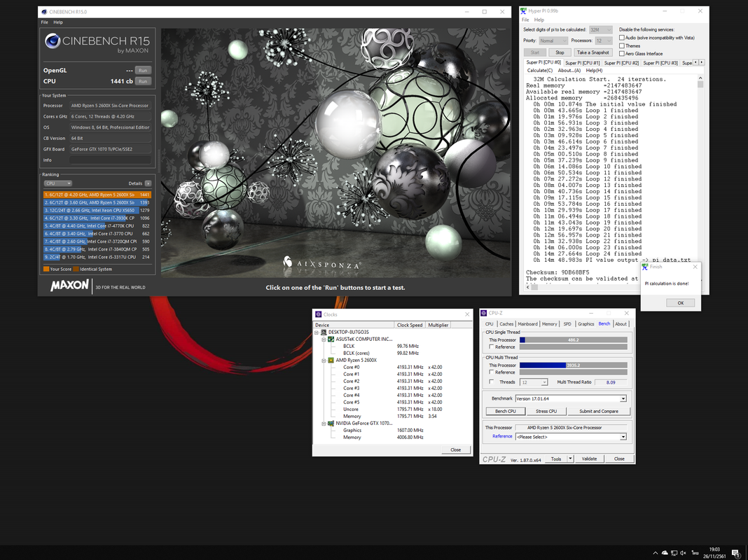
Task: Click the Hyper PI title bar icon
Action: click(523, 10)
